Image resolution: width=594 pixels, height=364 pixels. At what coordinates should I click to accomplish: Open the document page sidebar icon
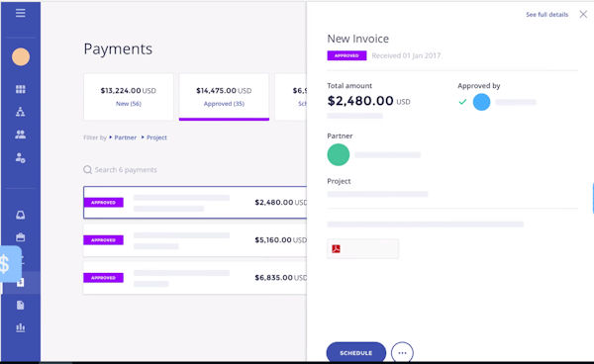[21, 305]
